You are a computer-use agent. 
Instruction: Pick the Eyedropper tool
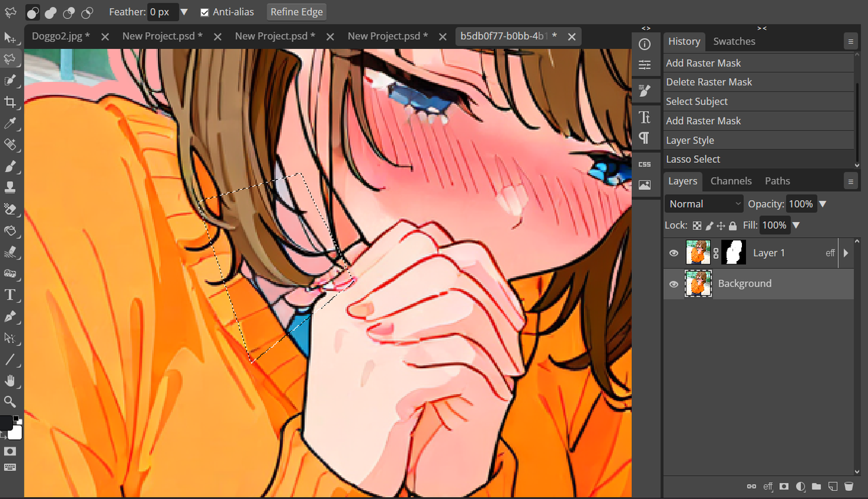point(10,123)
